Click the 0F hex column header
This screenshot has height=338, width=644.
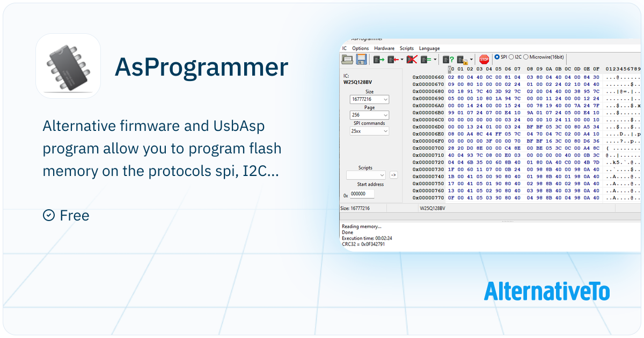(x=596, y=69)
